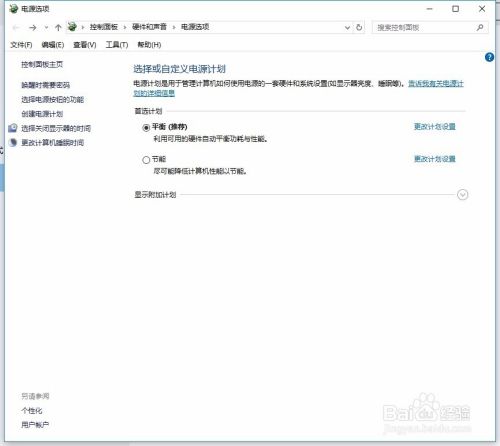Screen dimensions: 500x446
Task: Click 控制面板 breadcrumb in address bar
Action: (x=104, y=27)
